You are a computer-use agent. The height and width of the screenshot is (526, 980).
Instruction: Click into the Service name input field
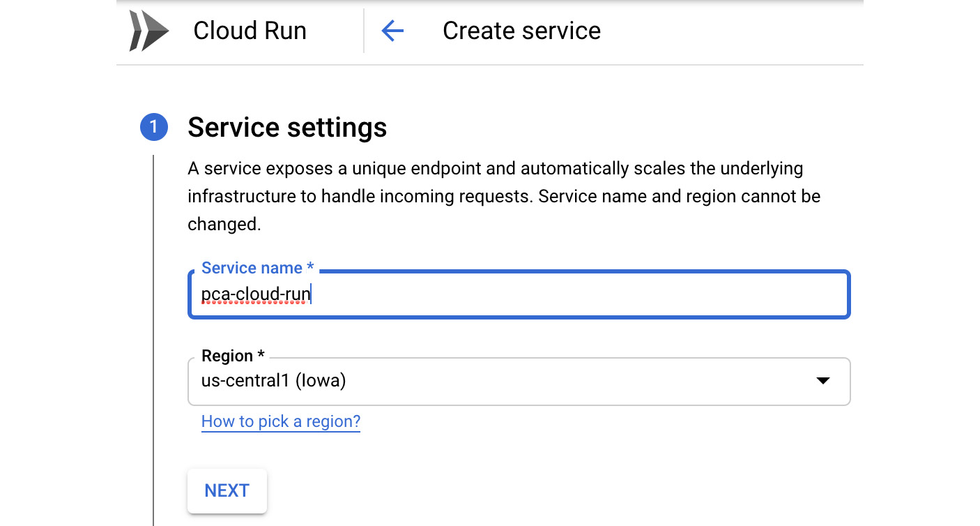pos(519,294)
